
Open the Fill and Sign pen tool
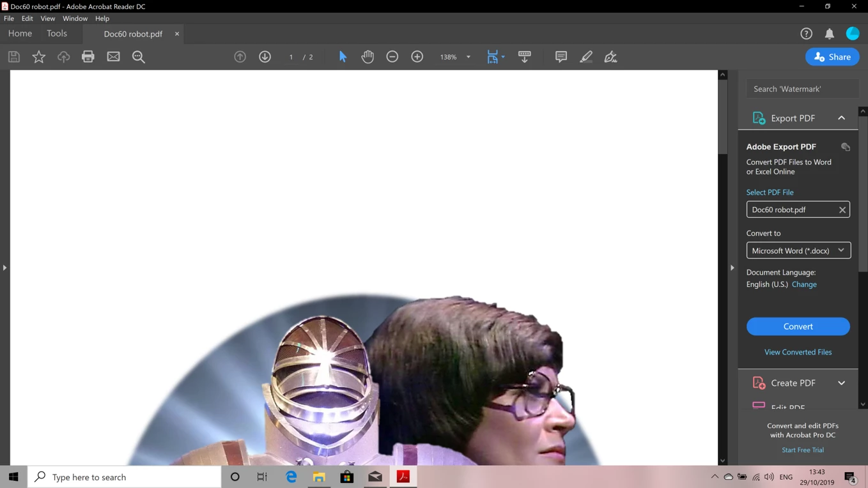(611, 57)
